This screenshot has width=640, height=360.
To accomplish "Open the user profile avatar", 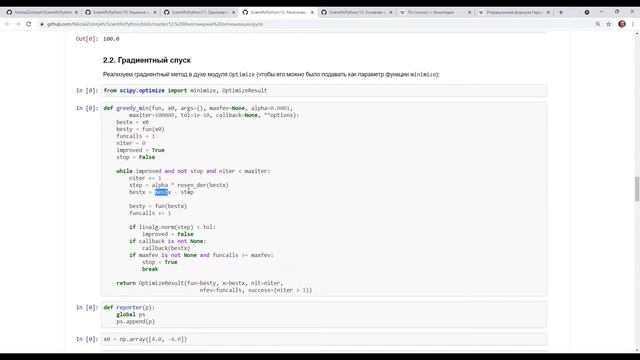I will 622,24.
